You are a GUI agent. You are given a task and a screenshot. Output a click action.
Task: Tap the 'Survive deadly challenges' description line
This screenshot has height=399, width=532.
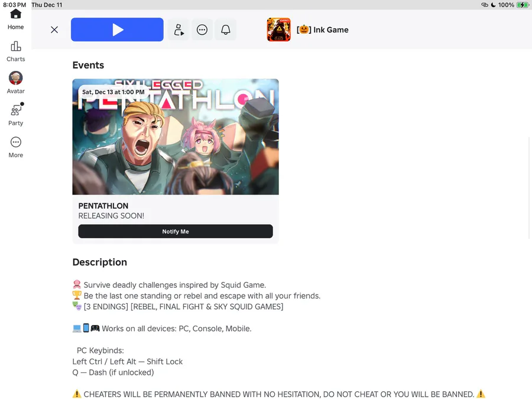point(169,285)
